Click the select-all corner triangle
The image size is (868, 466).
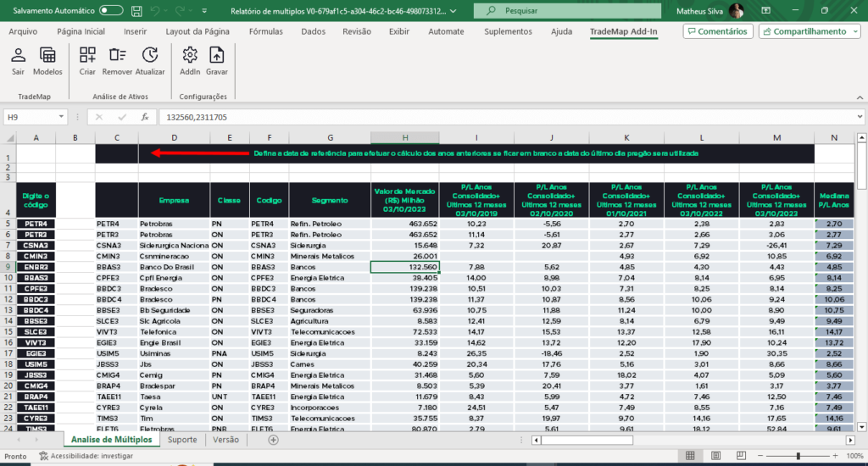pyautogui.click(x=9, y=138)
